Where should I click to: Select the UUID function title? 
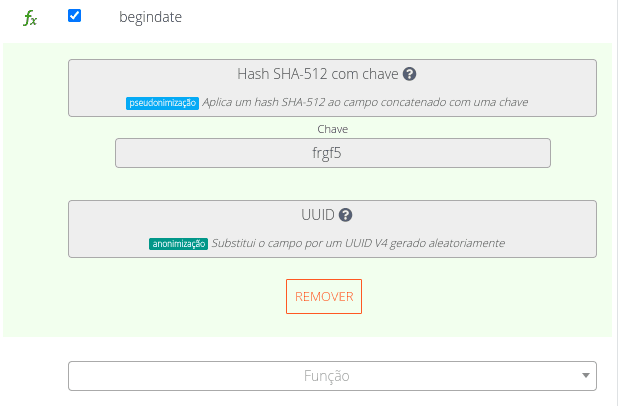tap(316, 215)
